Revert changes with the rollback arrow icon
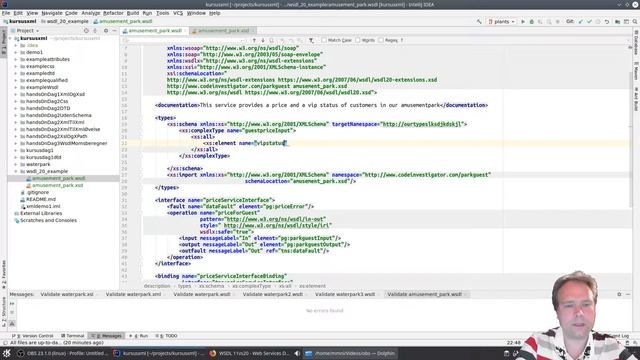The image size is (640, 360). click(x=607, y=21)
